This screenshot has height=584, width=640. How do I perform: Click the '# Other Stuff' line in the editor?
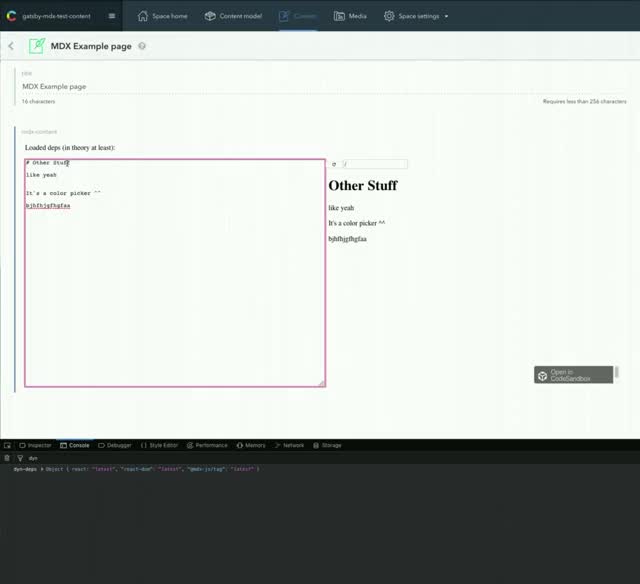pos(47,162)
